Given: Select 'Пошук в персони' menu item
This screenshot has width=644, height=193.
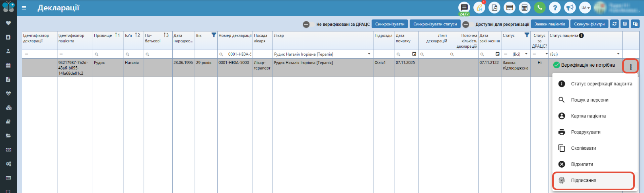Looking at the screenshot, I should (x=595, y=100).
